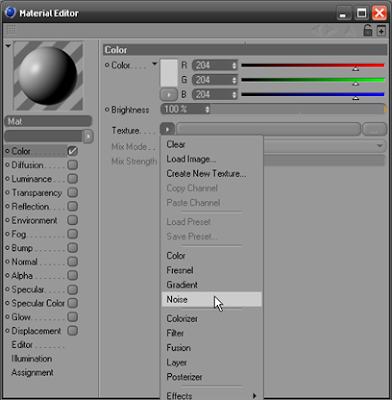This screenshot has width=392, height=400.
Task: Select Noise from the texture menu
Action: [212, 299]
